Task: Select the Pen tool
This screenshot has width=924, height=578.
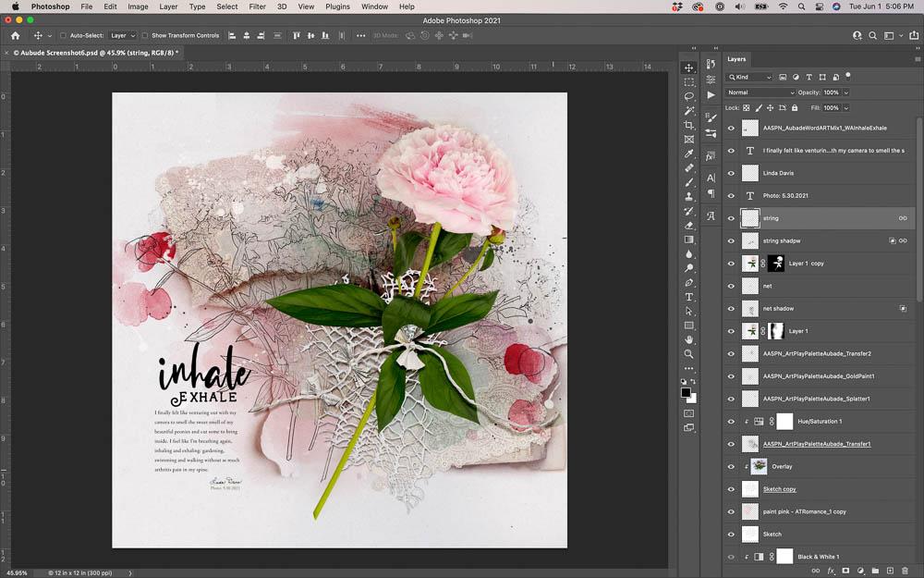Action: (689, 282)
